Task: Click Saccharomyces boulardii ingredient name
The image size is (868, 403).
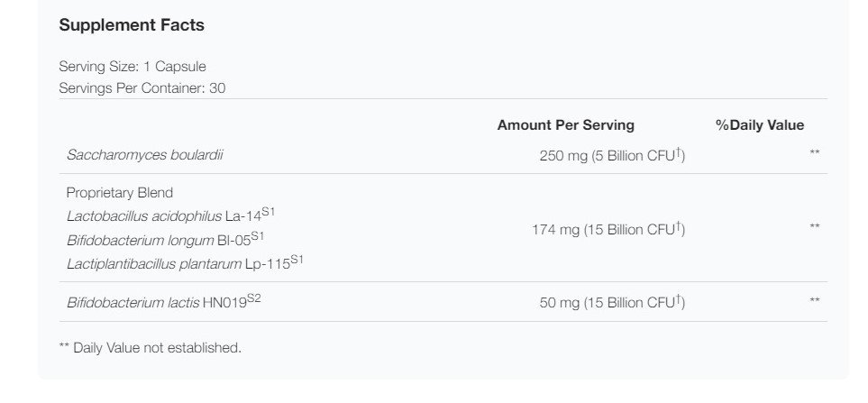Action: tap(144, 155)
